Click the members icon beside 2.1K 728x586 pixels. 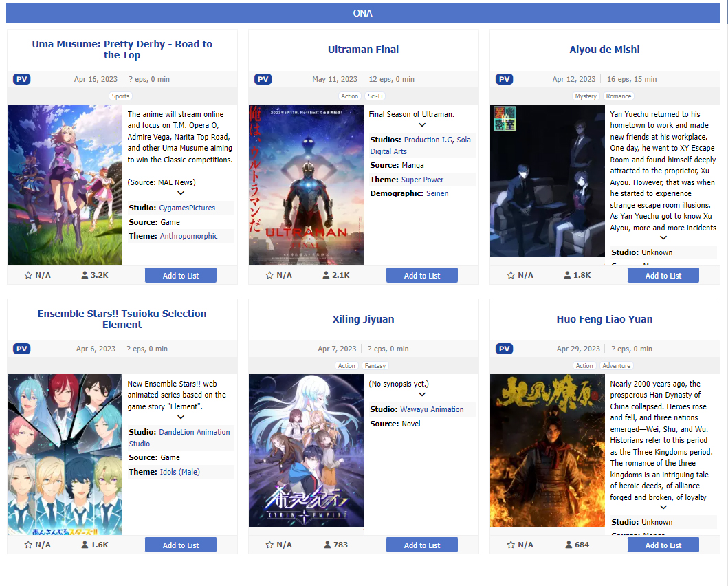click(x=326, y=275)
